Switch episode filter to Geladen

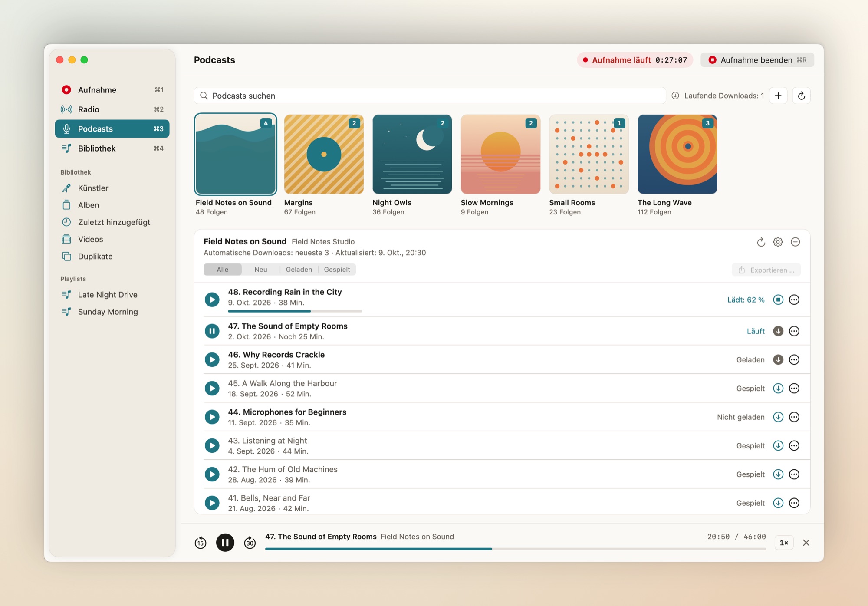tap(299, 270)
